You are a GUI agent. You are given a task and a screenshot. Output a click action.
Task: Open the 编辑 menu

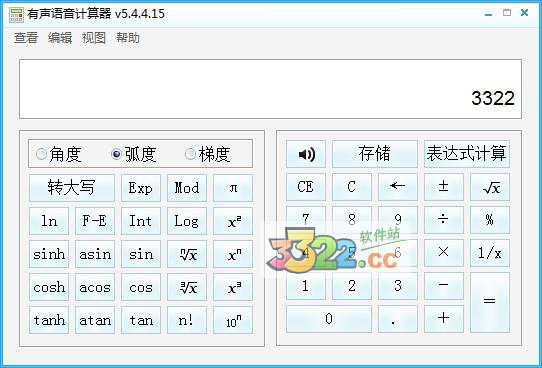click(60, 38)
